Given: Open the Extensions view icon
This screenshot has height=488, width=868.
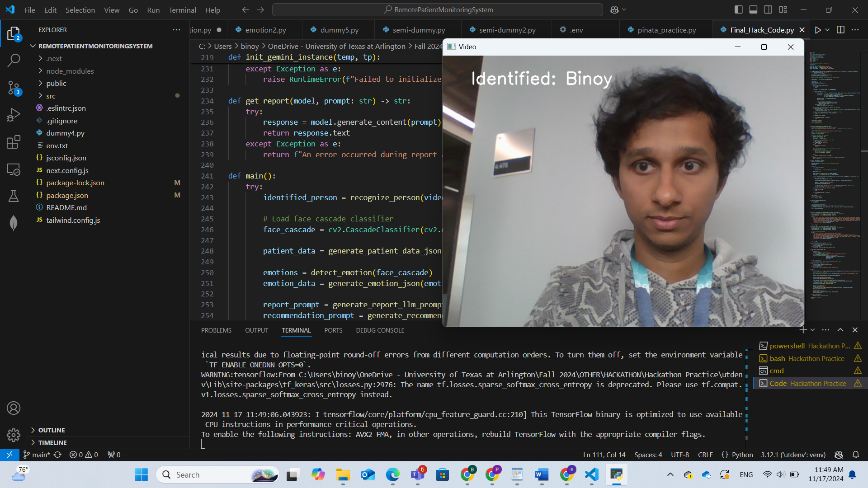Looking at the screenshot, I should [14, 142].
